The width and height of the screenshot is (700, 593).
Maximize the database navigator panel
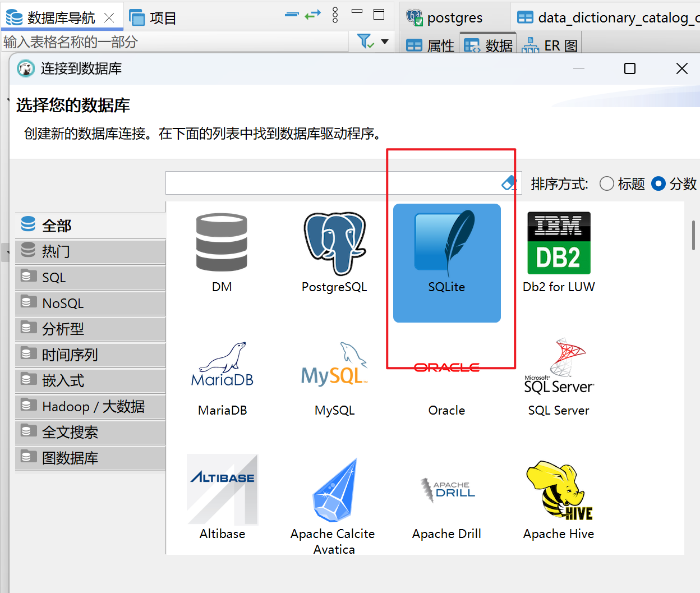[379, 14]
